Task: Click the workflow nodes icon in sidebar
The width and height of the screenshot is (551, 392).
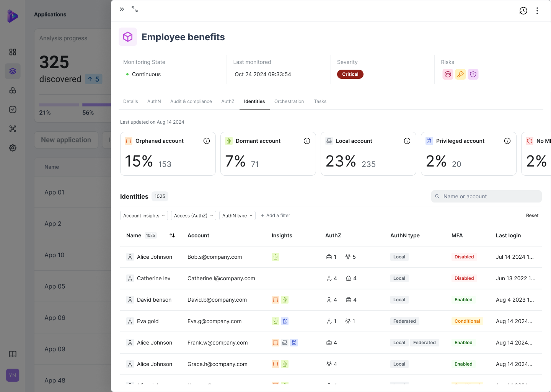Action: click(13, 129)
